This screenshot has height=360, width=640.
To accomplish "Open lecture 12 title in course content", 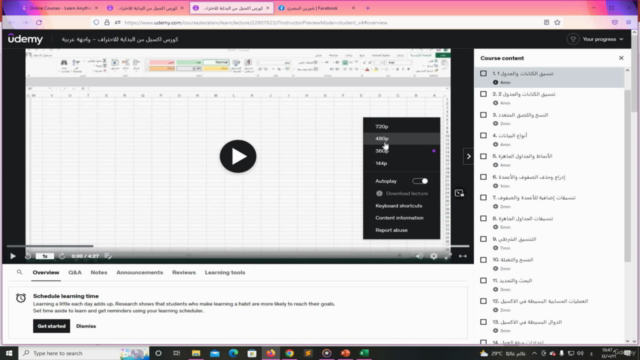I will (540, 301).
